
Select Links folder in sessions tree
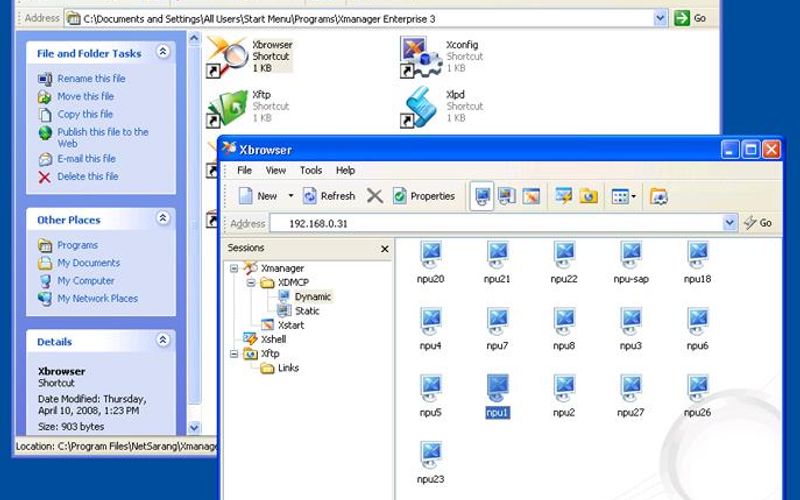[x=288, y=368]
